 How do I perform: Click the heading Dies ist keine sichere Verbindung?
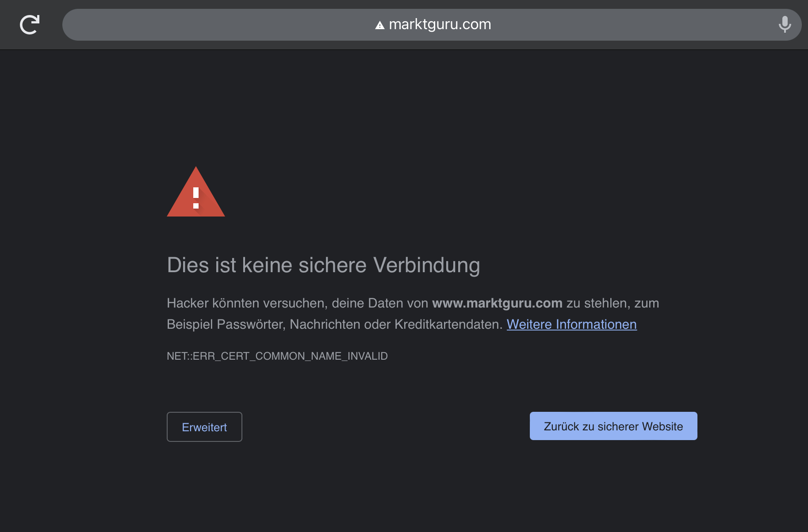point(323,266)
